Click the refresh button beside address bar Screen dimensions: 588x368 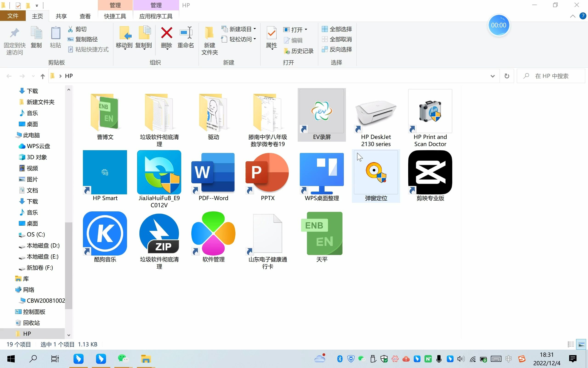tap(507, 76)
